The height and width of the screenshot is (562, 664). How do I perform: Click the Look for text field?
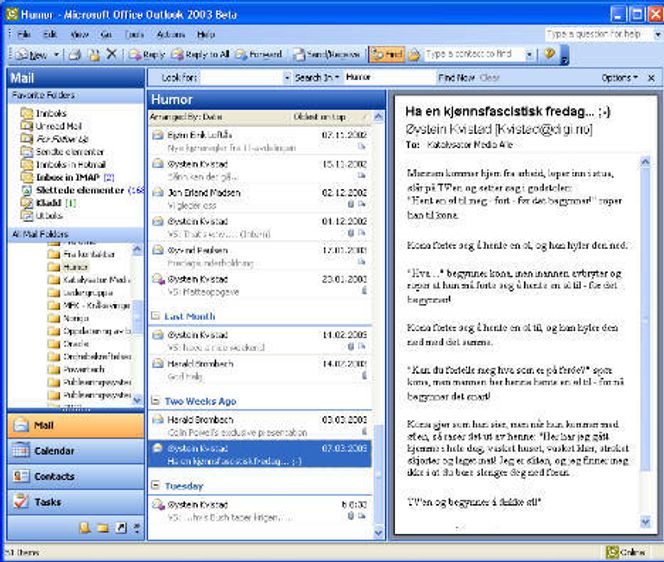point(241,78)
